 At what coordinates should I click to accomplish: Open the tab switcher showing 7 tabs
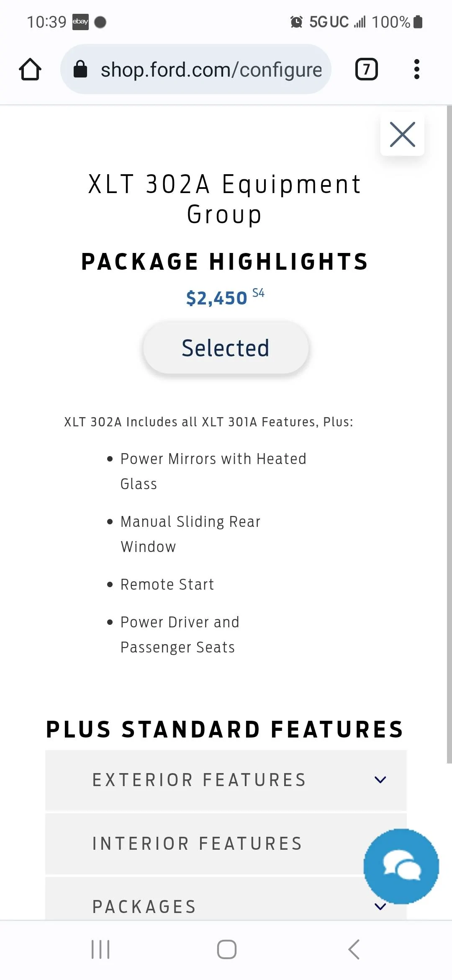click(x=366, y=69)
